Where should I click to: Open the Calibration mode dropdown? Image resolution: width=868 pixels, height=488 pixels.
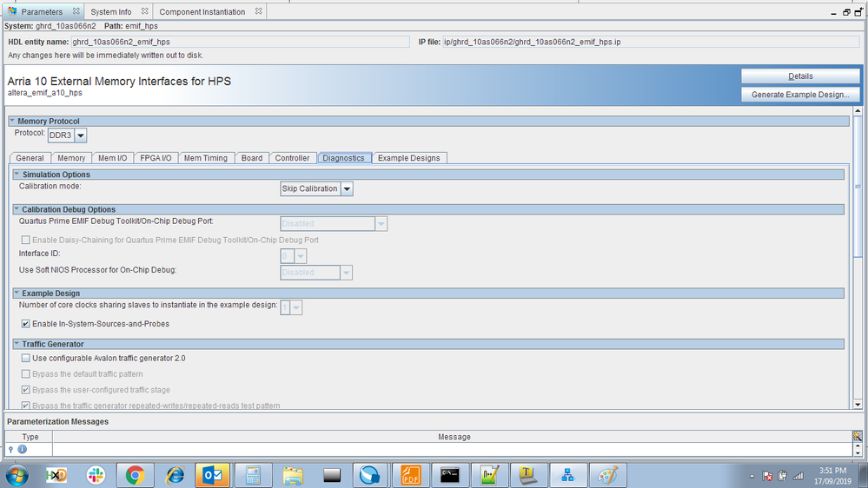(347, 188)
